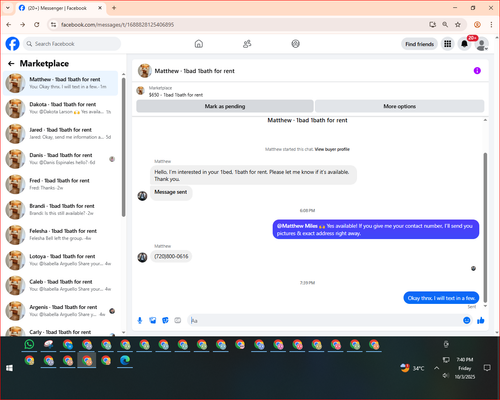Viewport: 500px width, 400px height.
Task: Click the Find friends button
Action: pos(419,44)
